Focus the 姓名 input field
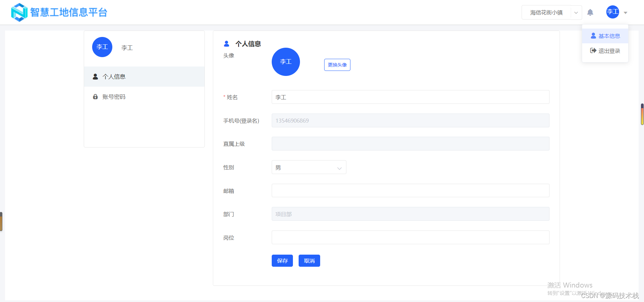 click(x=411, y=97)
